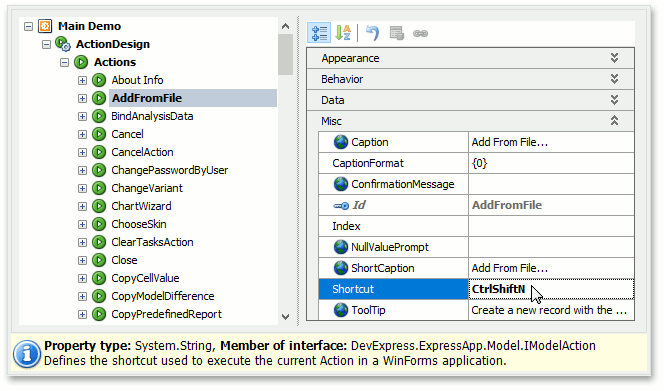The width and height of the screenshot is (664, 391).
Task: Expand the AddFromFile node
Action: point(82,99)
